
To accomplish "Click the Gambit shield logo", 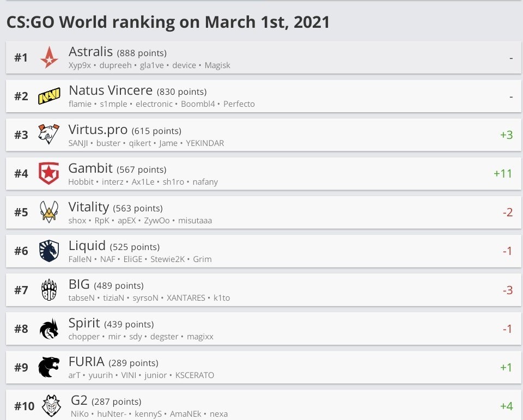I will tap(49, 173).
